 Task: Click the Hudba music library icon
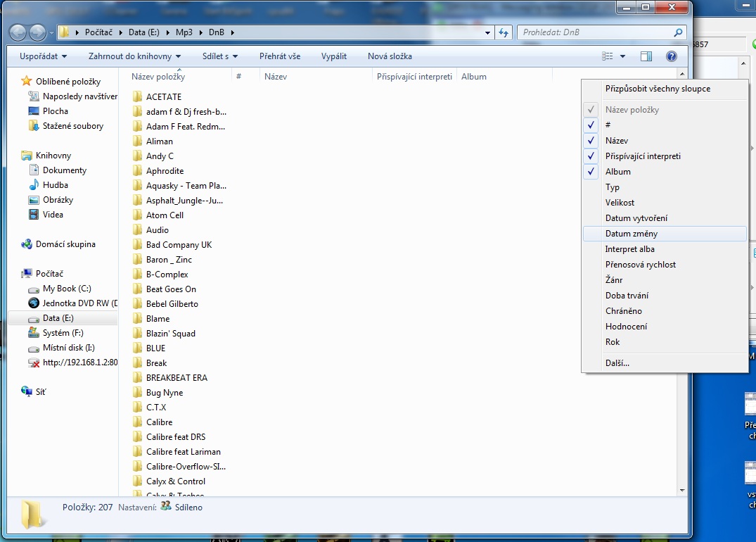34,185
